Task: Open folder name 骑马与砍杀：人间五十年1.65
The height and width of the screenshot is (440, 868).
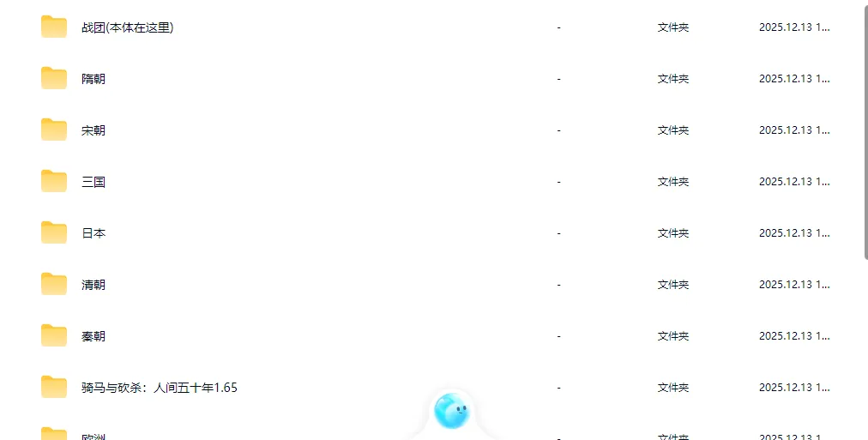Action: click(x=160, y=388)
